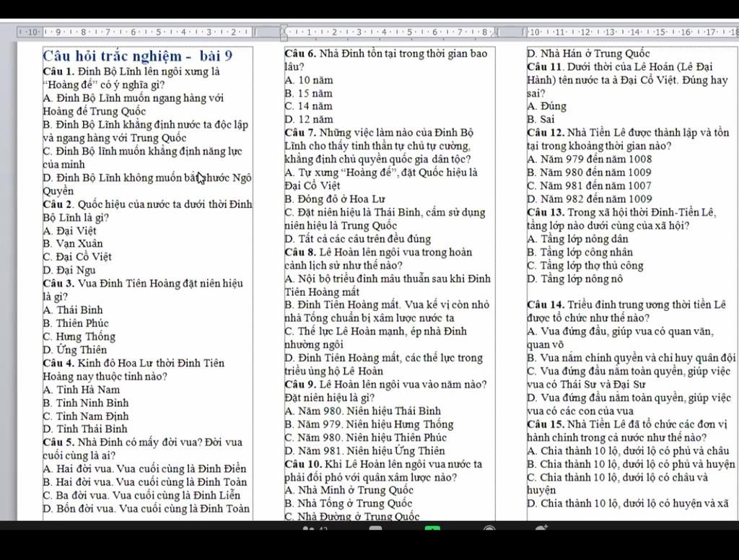Select answer 'B. Vạn Xuân'
Image resolution: width=739 pixels, height=560 pixels.
click(x=73, y=244)
